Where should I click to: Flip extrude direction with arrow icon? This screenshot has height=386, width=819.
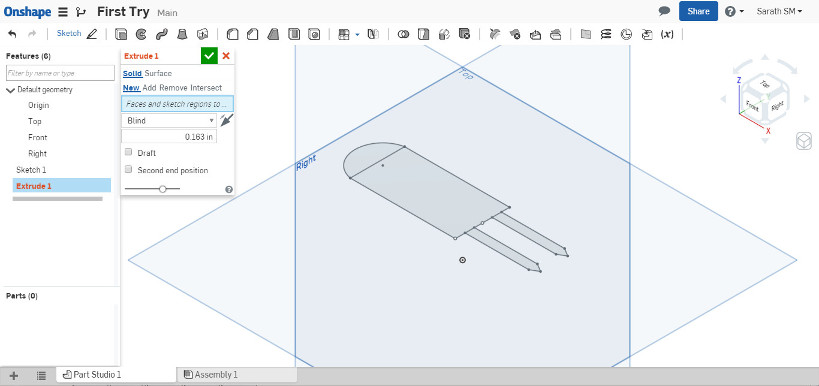click(227, 121)
